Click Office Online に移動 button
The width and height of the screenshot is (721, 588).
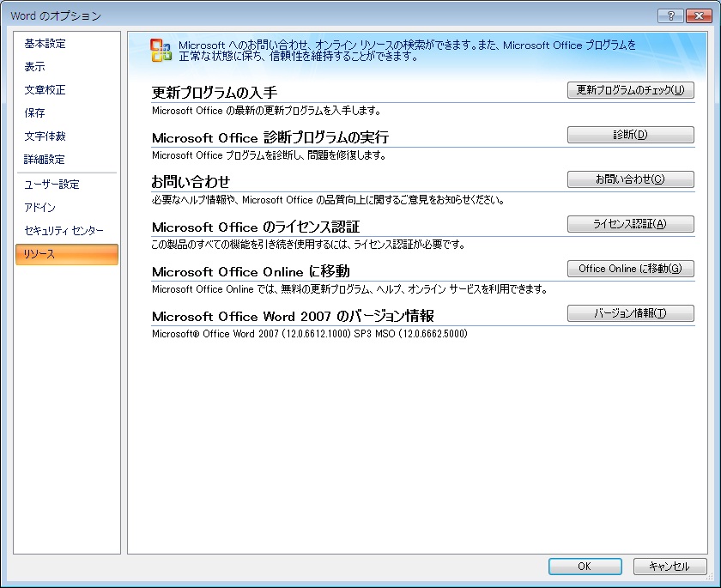click(x=630, y=269)
